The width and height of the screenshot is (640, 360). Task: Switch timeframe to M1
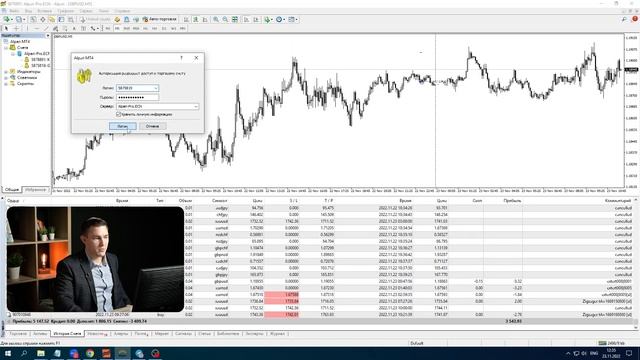point(108,29)
